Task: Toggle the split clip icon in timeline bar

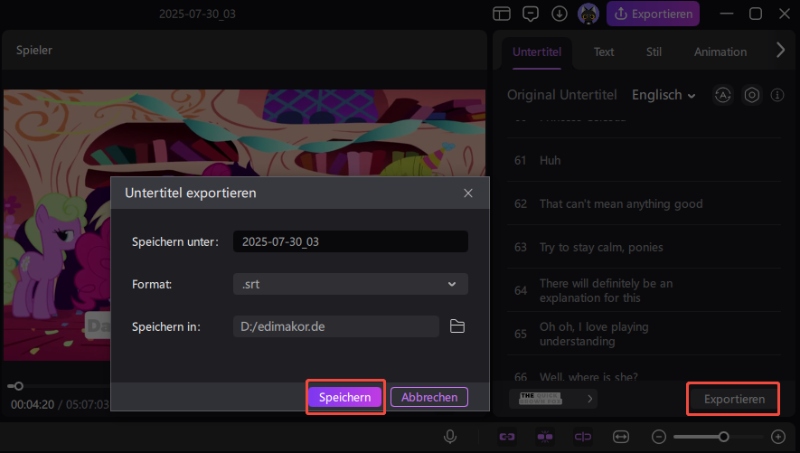Action: pos(582,436)
